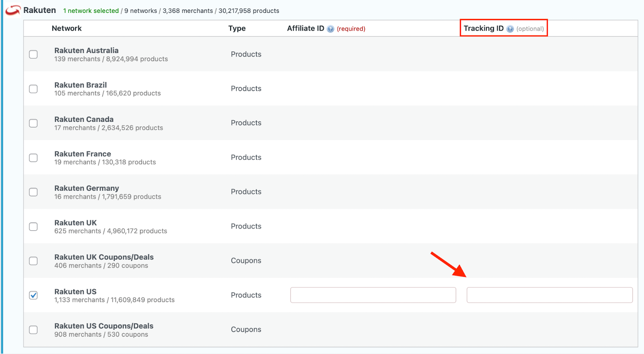Click '17 merchants / 2,634,526 products' text
Screen dimensions: 644x354
click(109, 128)
